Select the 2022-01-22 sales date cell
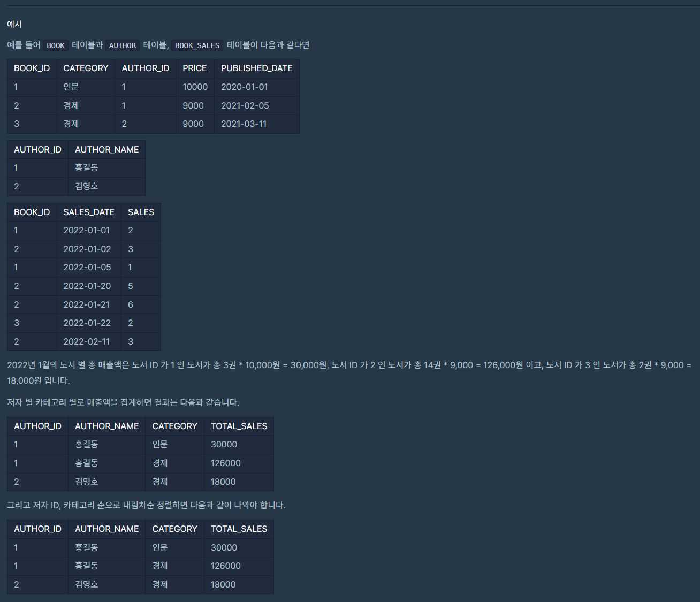Screen dimensions: 700x602 coord(87,323)
